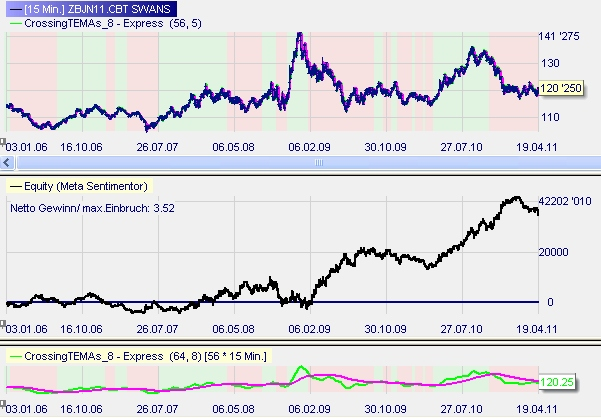Click the small handle icon below the equity panel
Screen dimensions: 601x418
point(4,321)
